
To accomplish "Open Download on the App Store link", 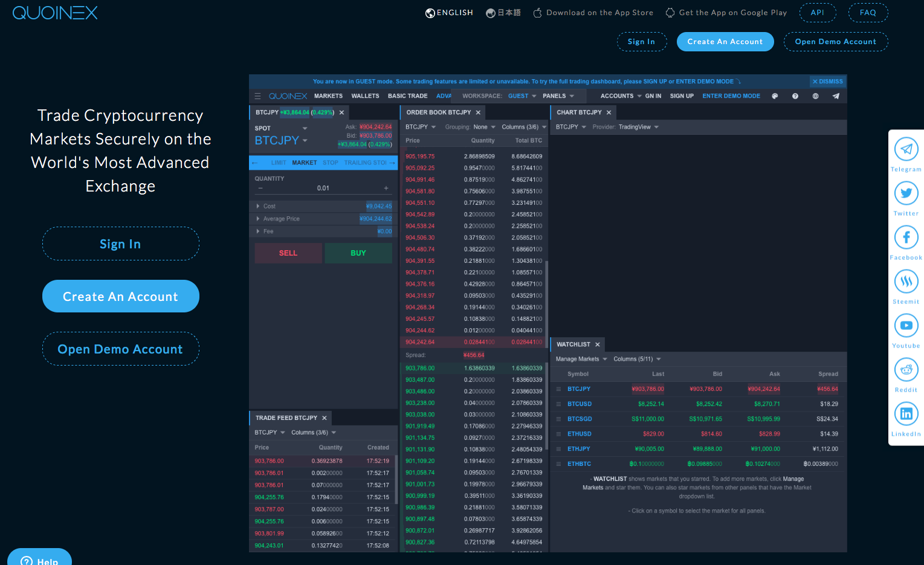I will click(x=593, y=13).
